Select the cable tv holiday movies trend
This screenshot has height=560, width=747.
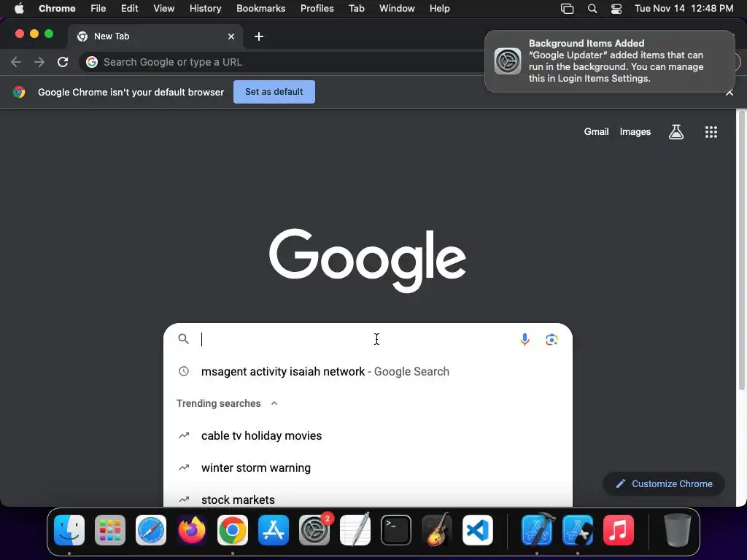pyautogui.click(x=368, y=436)
